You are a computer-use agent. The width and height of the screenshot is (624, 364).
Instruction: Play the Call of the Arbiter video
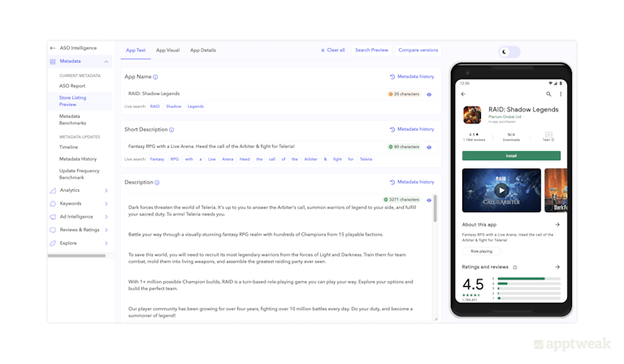501,190
